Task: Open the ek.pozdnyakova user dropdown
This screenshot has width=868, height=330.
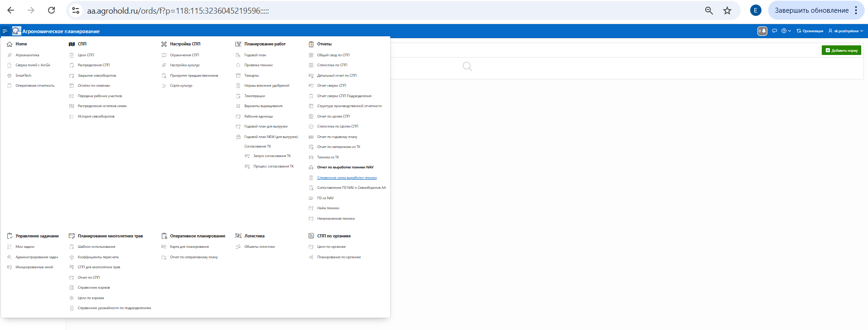Action: 846,31
